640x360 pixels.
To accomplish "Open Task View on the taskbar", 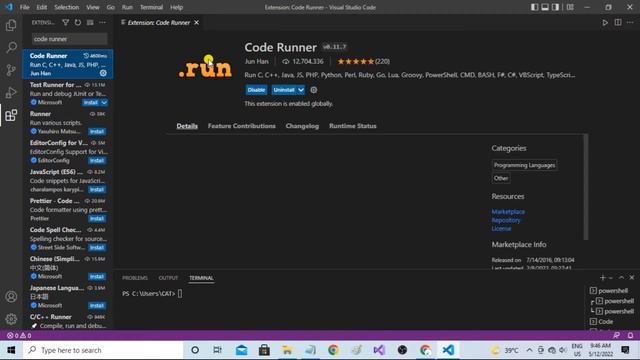I will pyautogui.click(x=218, y=350).
